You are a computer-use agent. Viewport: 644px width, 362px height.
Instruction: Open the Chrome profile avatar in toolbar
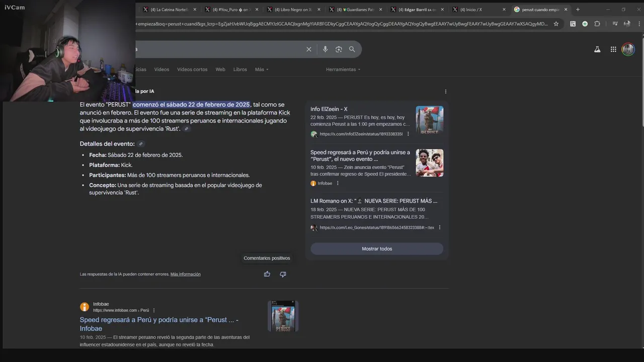627,24
